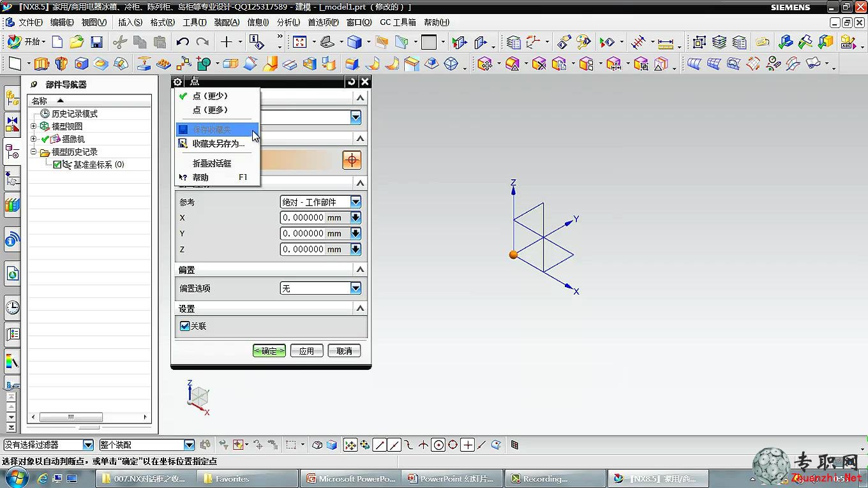Click the Move Face synchronous icon
Image resolution: width=868 pixels, height=488 pixels.
tap(484, 64)
